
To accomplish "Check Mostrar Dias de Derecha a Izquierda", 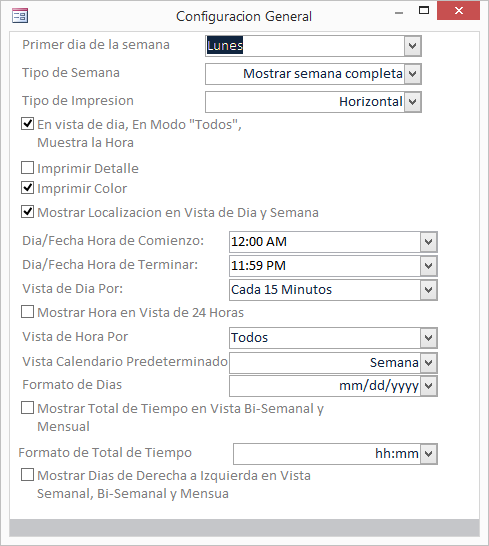I will coord(28,475).
